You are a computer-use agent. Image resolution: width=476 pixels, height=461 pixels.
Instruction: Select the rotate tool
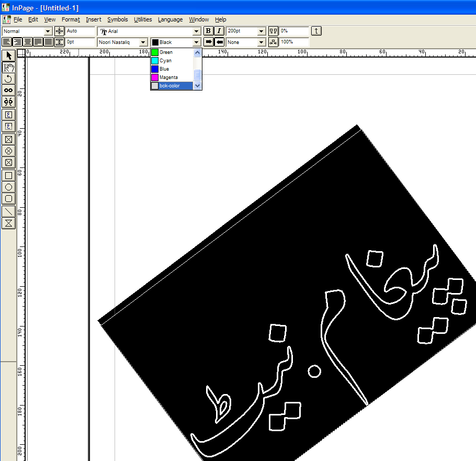pos(8,79)
